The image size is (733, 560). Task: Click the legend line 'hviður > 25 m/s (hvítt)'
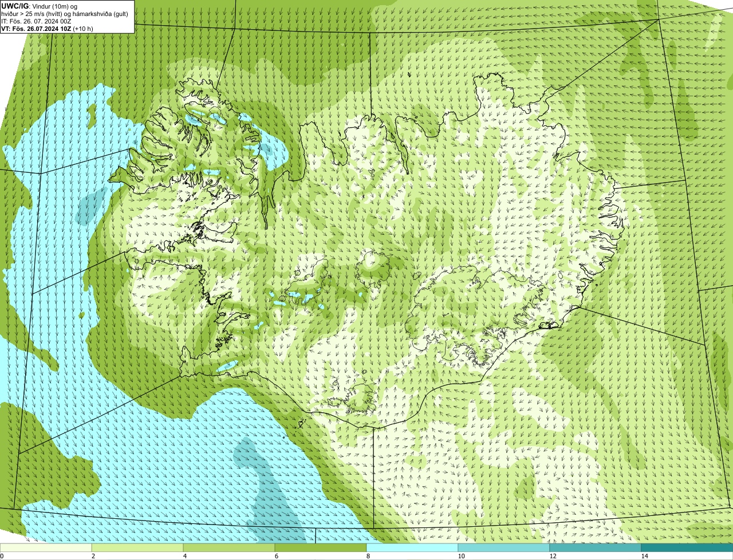(x=32, y=14)
